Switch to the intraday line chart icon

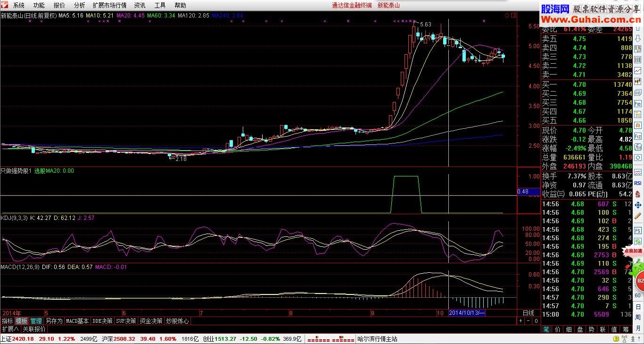tap(638, 71)
